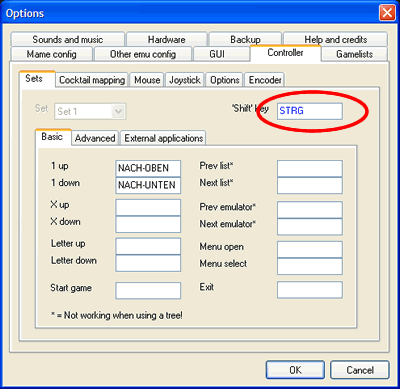Screen dimensions: 400x389
Task: Click the Prev list input field
Action: point(310,168)
